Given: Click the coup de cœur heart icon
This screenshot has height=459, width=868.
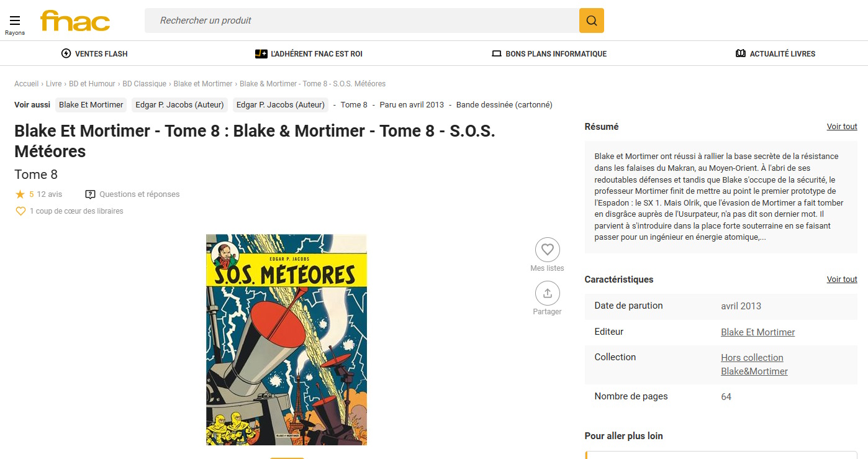Looking at the screenshot, I should click(20, 211).
